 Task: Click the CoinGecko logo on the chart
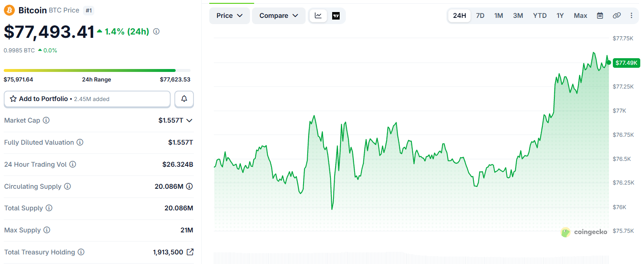coord(584,232)
